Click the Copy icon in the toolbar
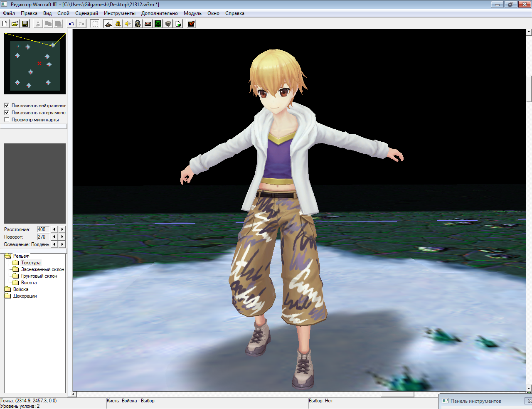532x409 pixels. click(x=48, y=24)
